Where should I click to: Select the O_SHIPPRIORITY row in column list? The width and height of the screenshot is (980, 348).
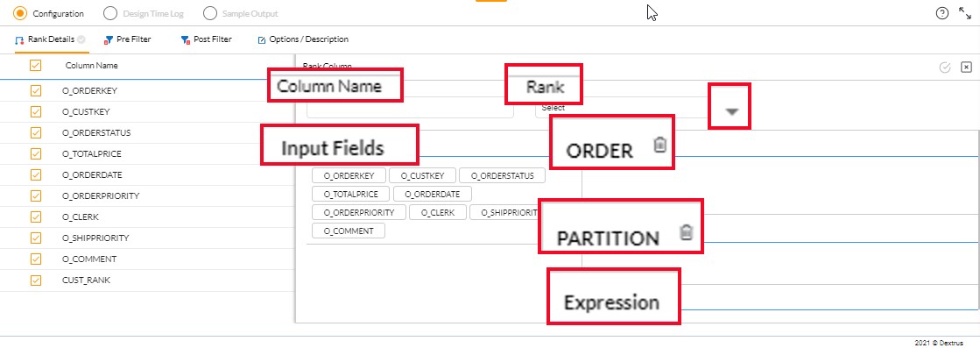(147, 238)
